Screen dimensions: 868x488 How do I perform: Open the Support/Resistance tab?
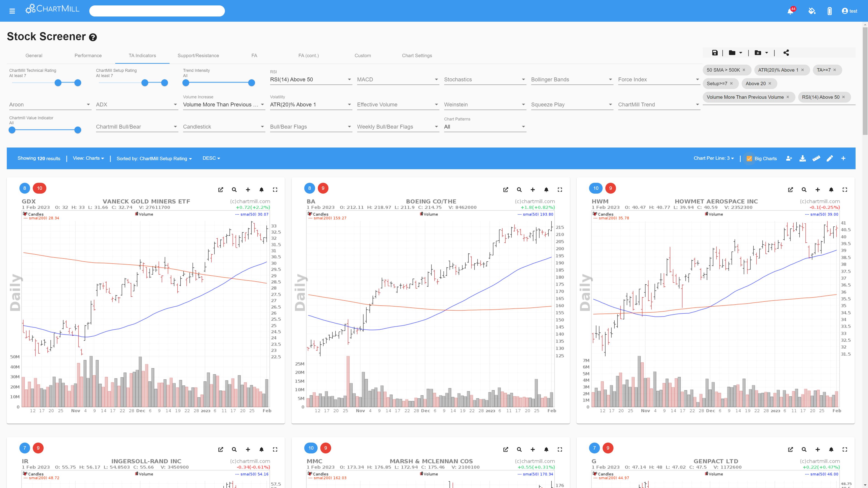click(198, 55)
